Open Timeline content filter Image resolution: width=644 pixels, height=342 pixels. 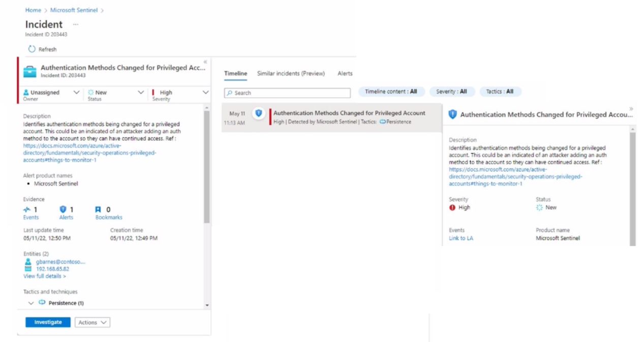click(x=391, y=92)
